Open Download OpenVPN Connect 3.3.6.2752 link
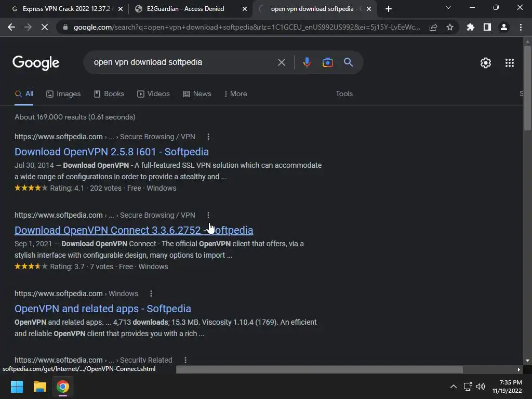Screen dimensions: 532x399 (134, 230)
